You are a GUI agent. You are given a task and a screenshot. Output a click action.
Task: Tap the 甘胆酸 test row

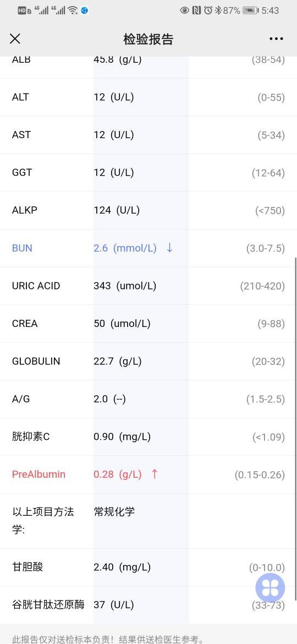tap(148, 567)
